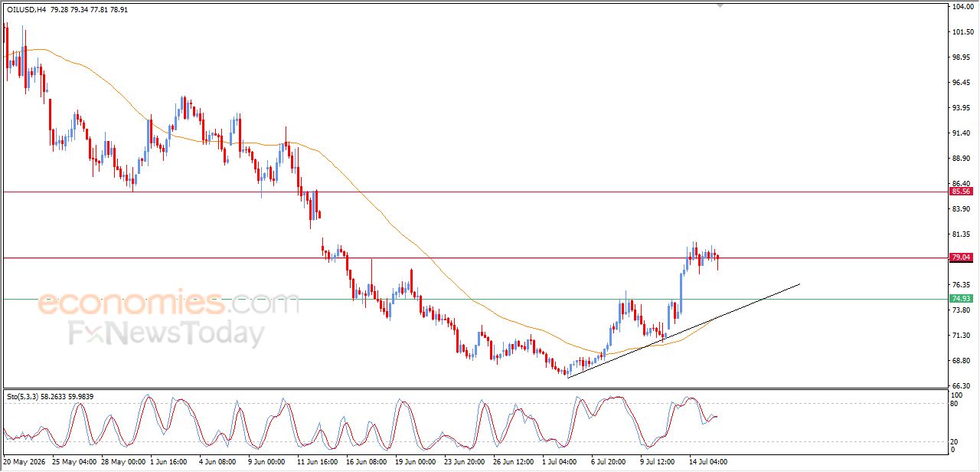Click the 101.50 price axis label

(962, 32)
